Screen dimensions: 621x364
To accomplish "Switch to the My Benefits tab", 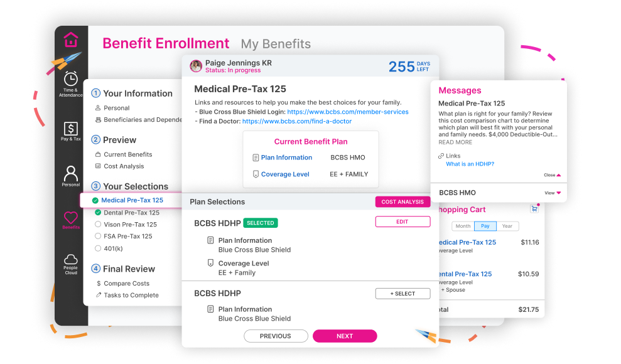I will click(x=276, y=44).
